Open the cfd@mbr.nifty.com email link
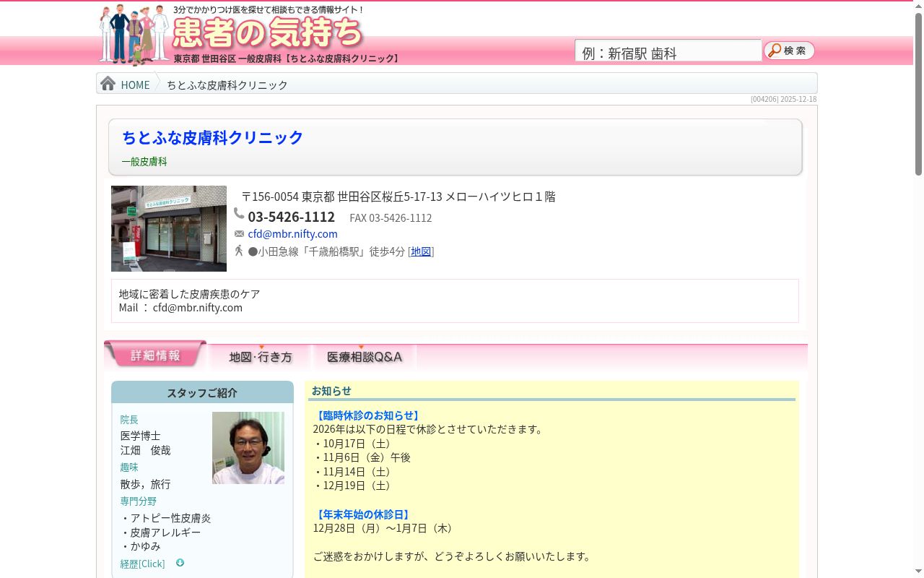 point(292,234)
